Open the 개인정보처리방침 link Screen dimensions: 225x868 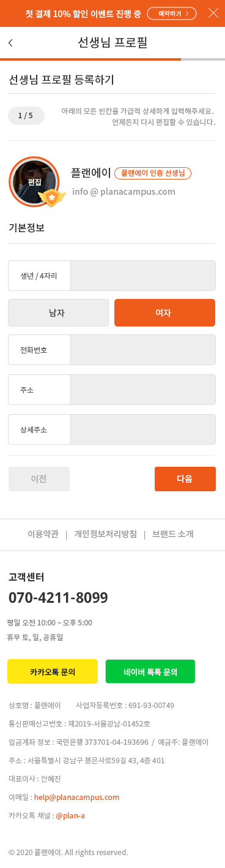coord(105,534)
